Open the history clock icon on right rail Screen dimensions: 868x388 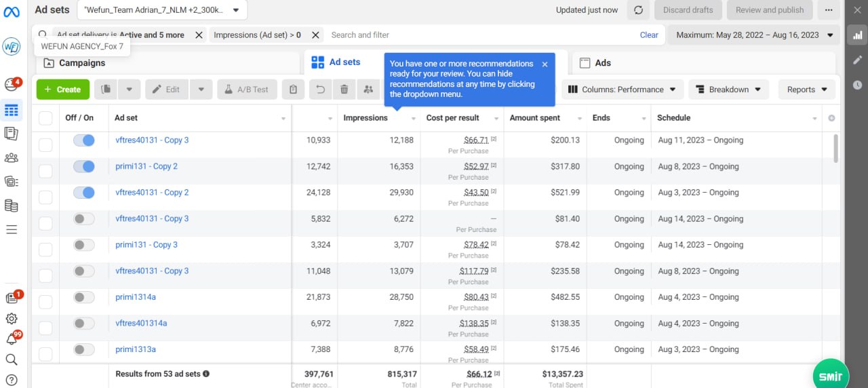[x=857, y=85]
